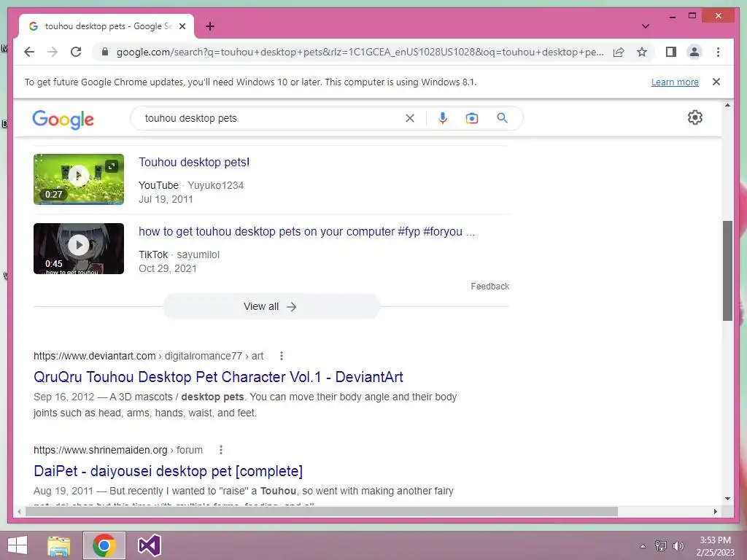The width and height of the screenshot is (747, 560).
Task: Click the forward navigation arrow
Action: point(53,52)
